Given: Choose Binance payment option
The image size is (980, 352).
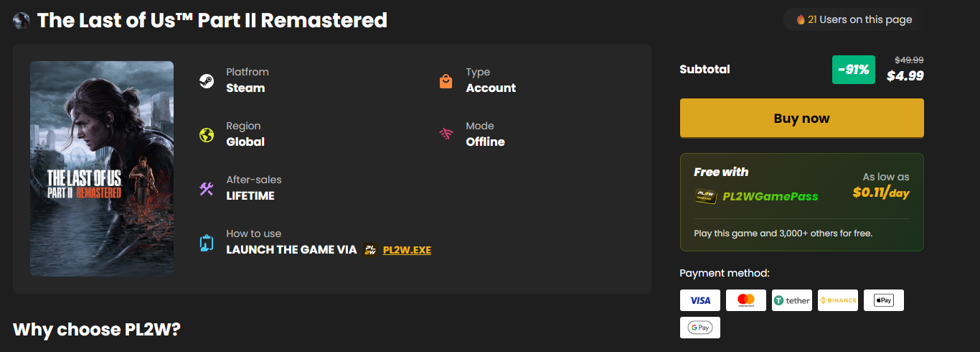Looking at the screenshot, I should pyautogui.click(x=838, y=300).
